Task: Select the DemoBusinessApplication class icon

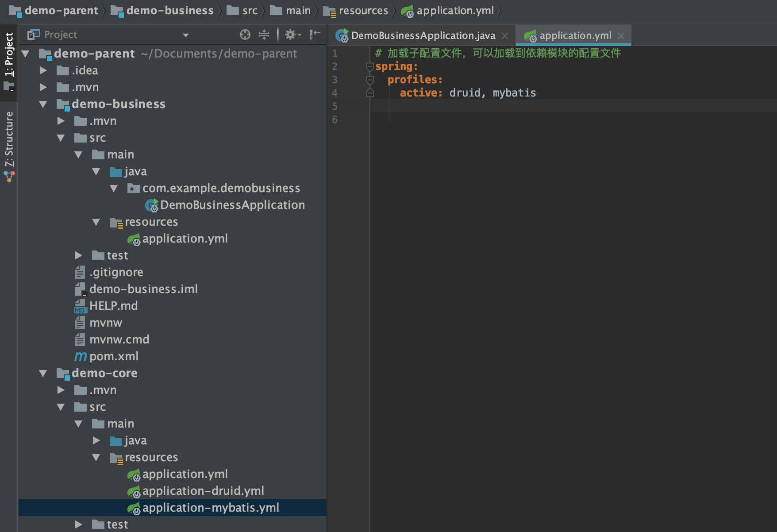Action: [151, 205]
